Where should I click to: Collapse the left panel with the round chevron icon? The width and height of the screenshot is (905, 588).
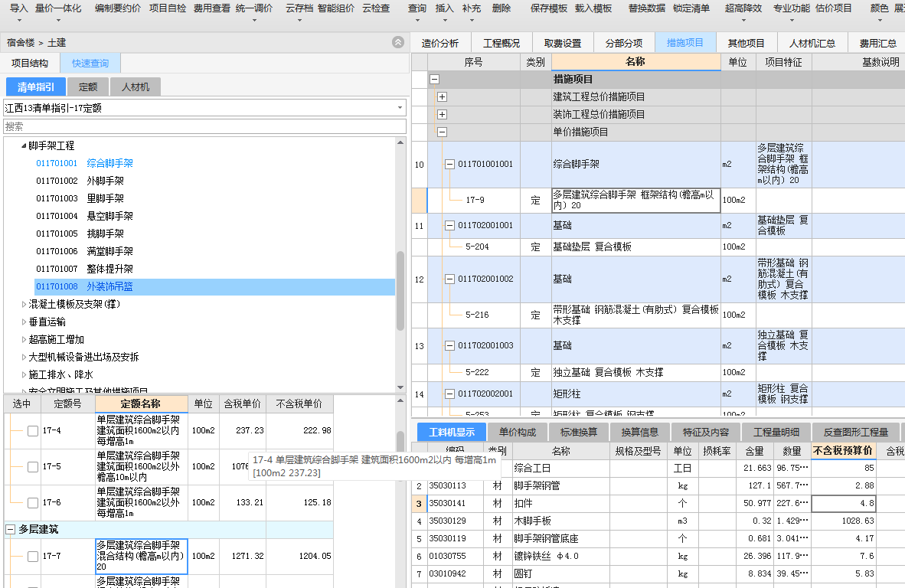[x=398, y=42]
